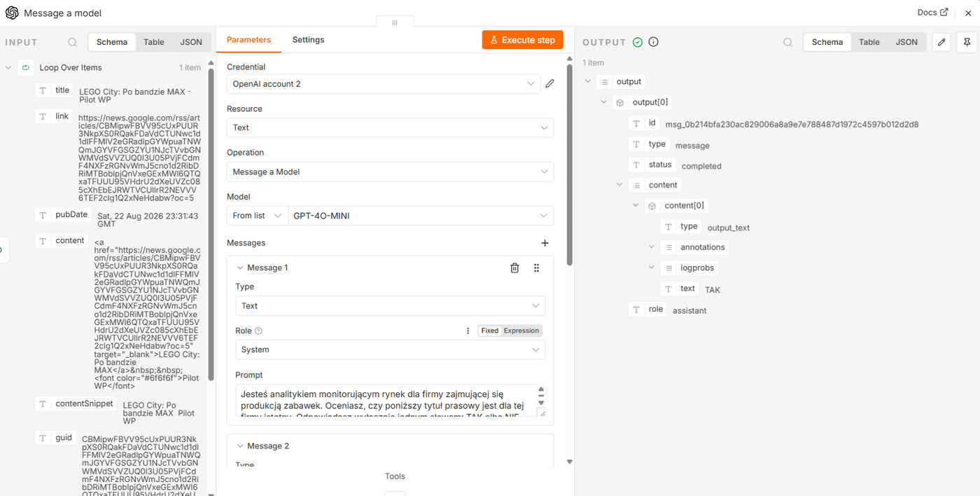
Task: Add a new message with plus icon
Action: click(x=545, y=243)
